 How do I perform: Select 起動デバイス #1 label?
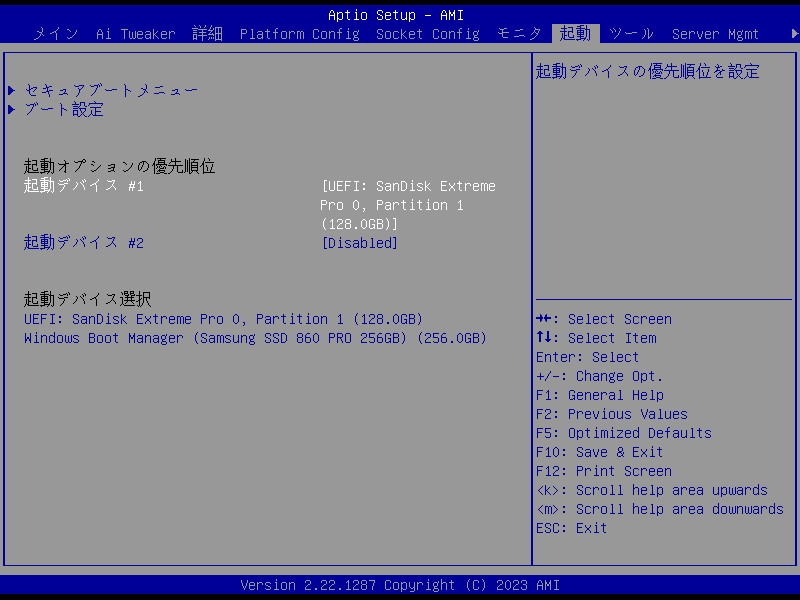pyautogui.click(x=84, y=185)
